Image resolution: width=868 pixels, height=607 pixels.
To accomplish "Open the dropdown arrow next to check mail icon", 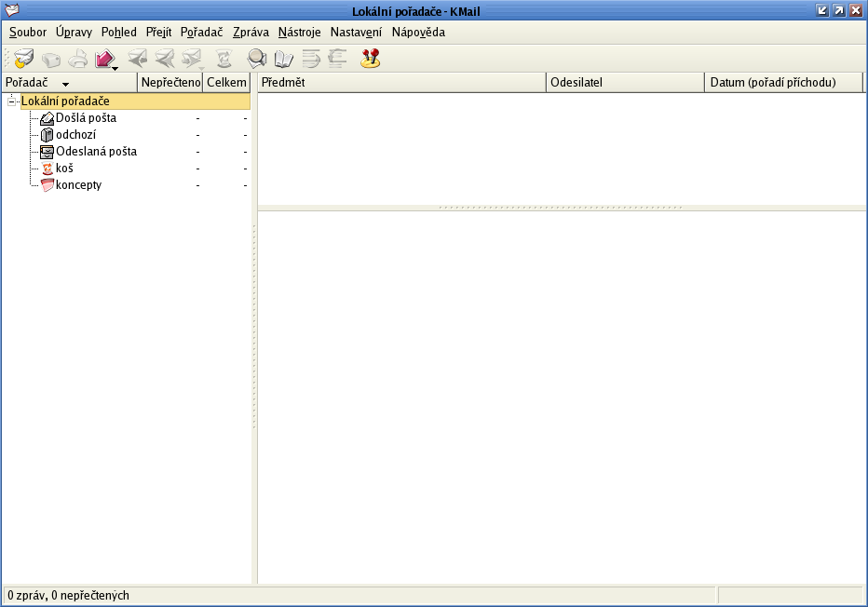I will (x=115, y=68).
